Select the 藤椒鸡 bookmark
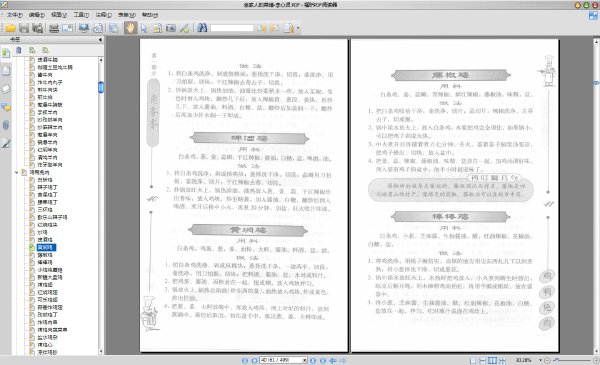Screen dimensions: 600x365 point(45,255)
